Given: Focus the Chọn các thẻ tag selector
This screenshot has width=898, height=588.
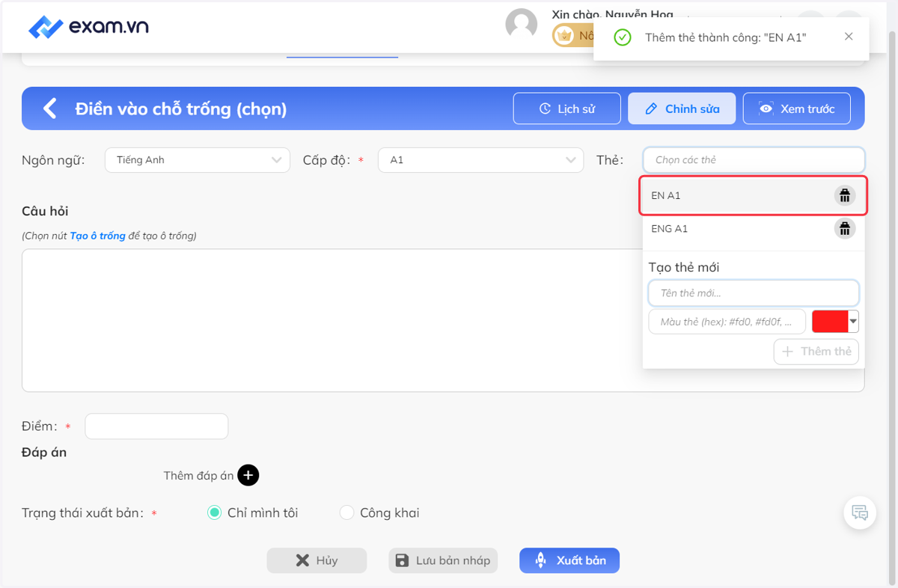Looking at the screenshot, I should tap(754, 160).
